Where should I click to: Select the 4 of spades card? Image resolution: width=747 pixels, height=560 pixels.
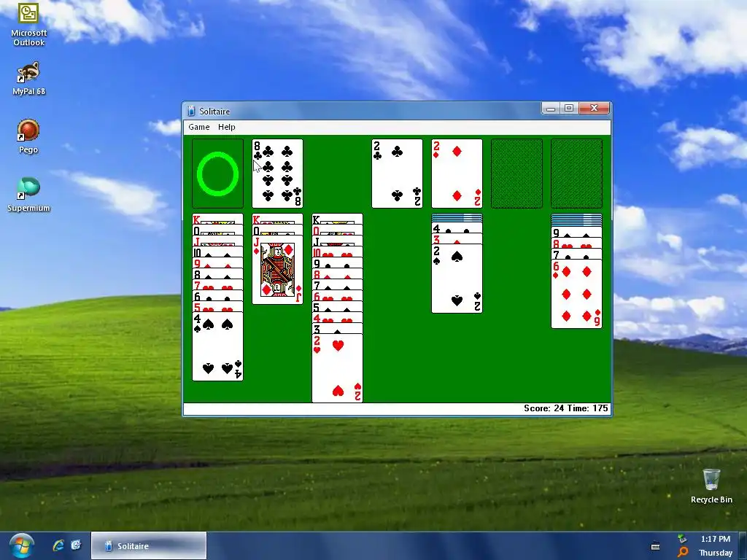[217, 346]
